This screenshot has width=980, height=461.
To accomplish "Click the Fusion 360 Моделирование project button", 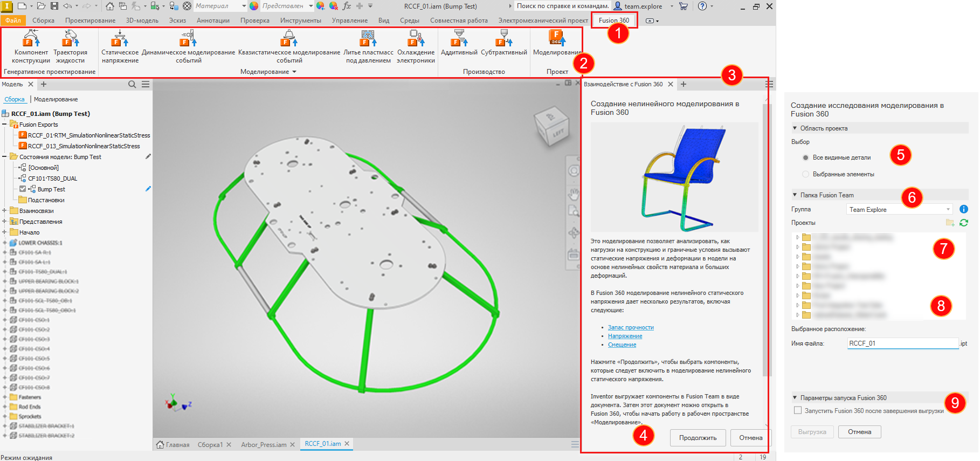I will (557, 43).
